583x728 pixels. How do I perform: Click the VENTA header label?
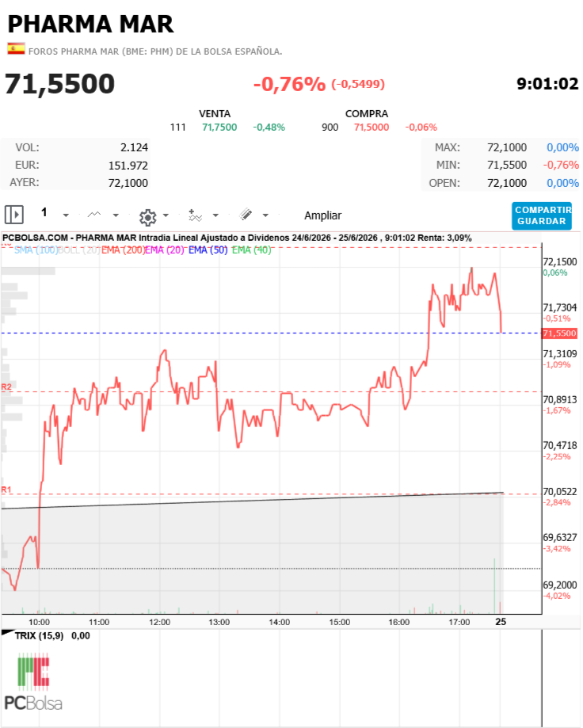coord(215,114)
